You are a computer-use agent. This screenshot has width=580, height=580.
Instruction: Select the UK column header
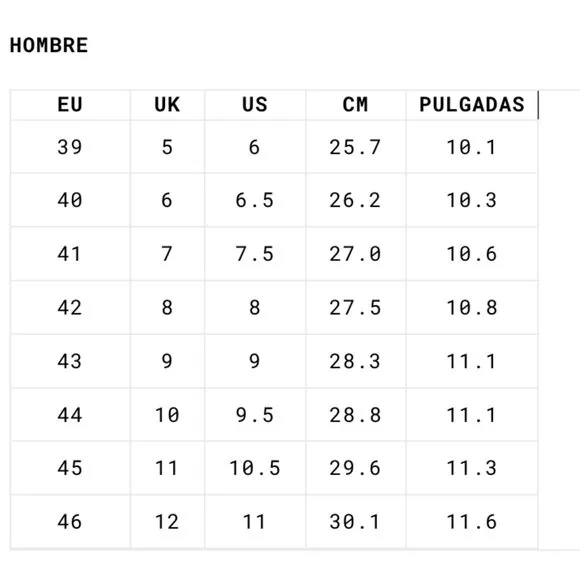click(x=167, y=105)
